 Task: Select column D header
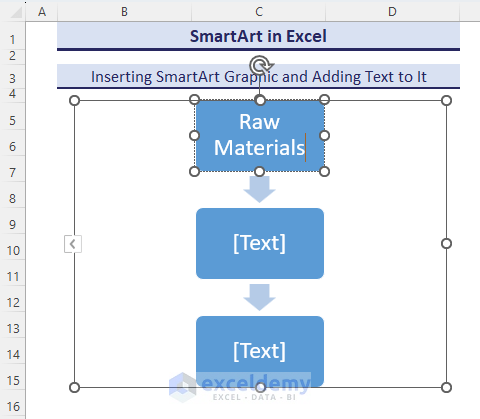tap(392, 12)
